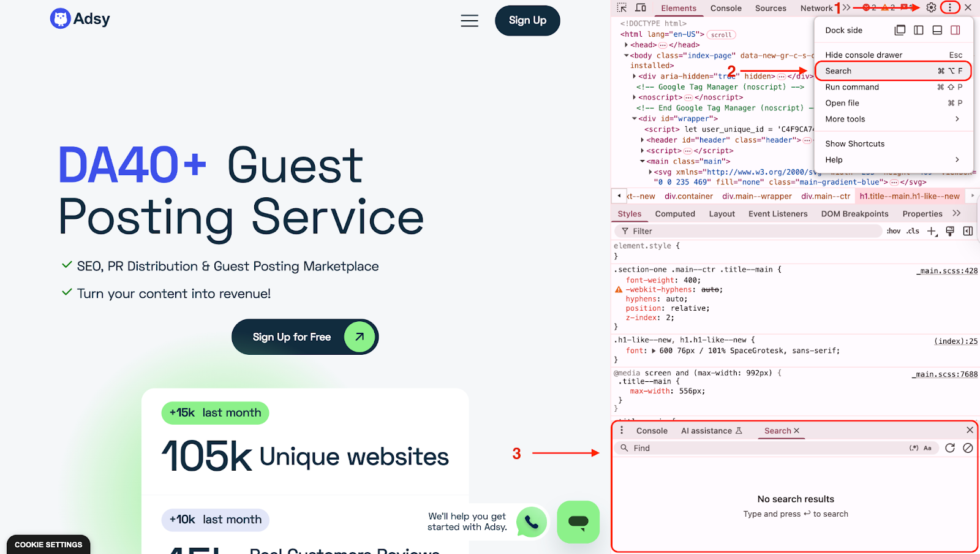Close the console drawer panel
The height and width of the screenshot is (554, 980).
tap(970, 430)
